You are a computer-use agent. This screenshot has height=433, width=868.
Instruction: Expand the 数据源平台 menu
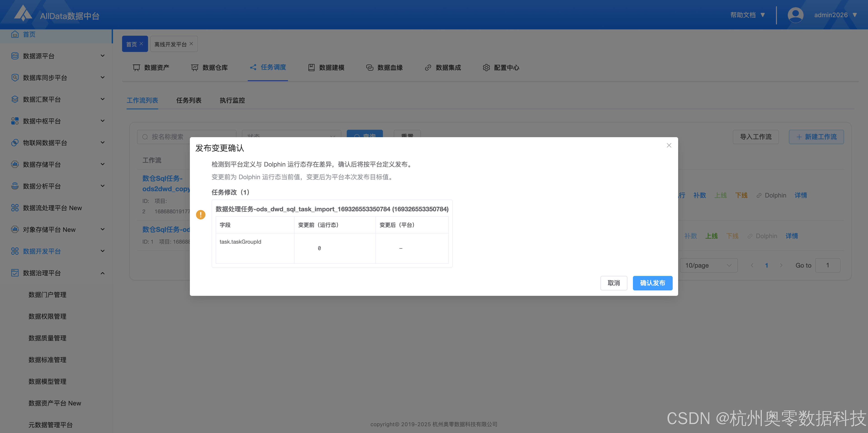103,56
